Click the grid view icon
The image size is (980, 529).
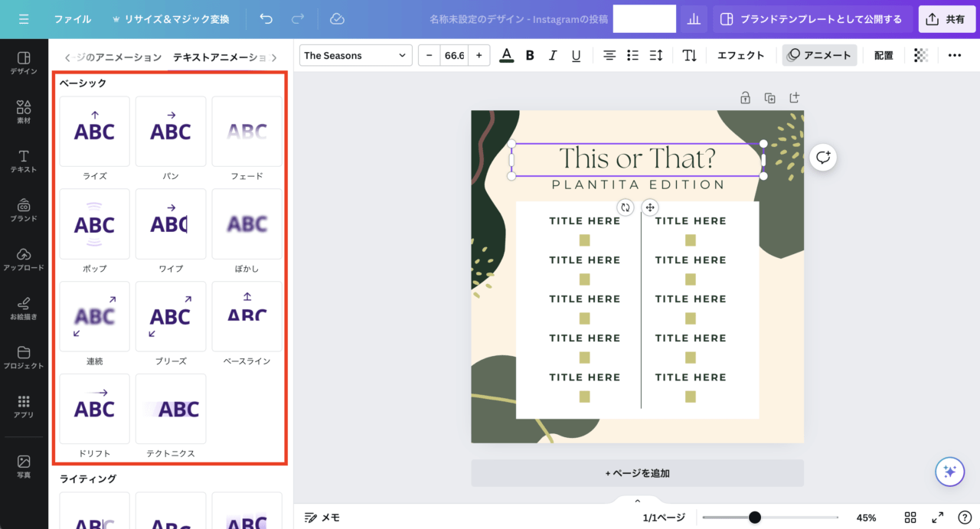(x=910, y=518)
